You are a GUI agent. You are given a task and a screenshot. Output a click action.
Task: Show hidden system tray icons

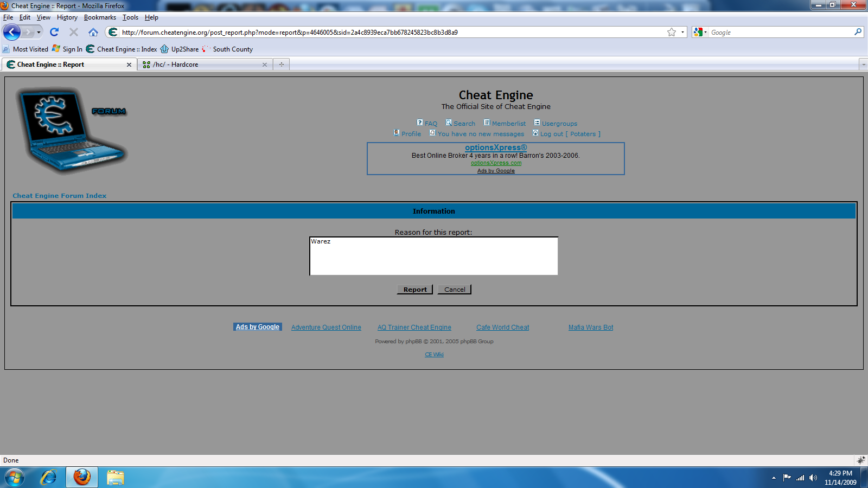[x=774, y=478]
